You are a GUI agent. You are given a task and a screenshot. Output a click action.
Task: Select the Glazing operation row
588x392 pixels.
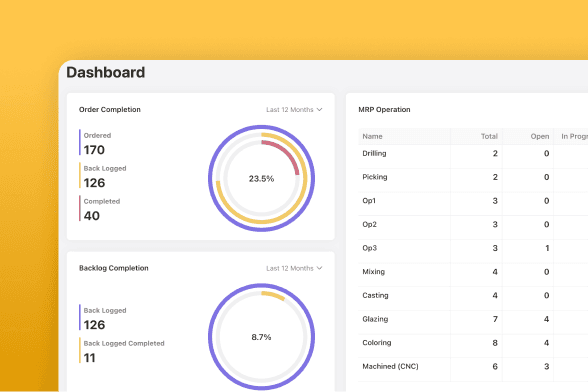point(473,319)
